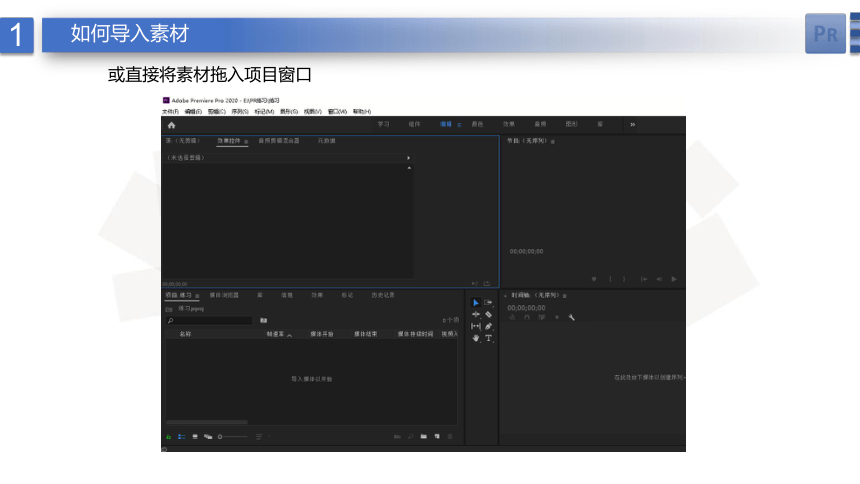Click timeline Add Marker icon
The height and width of the screenshot is (484, 860).
[x=557, y=318]
